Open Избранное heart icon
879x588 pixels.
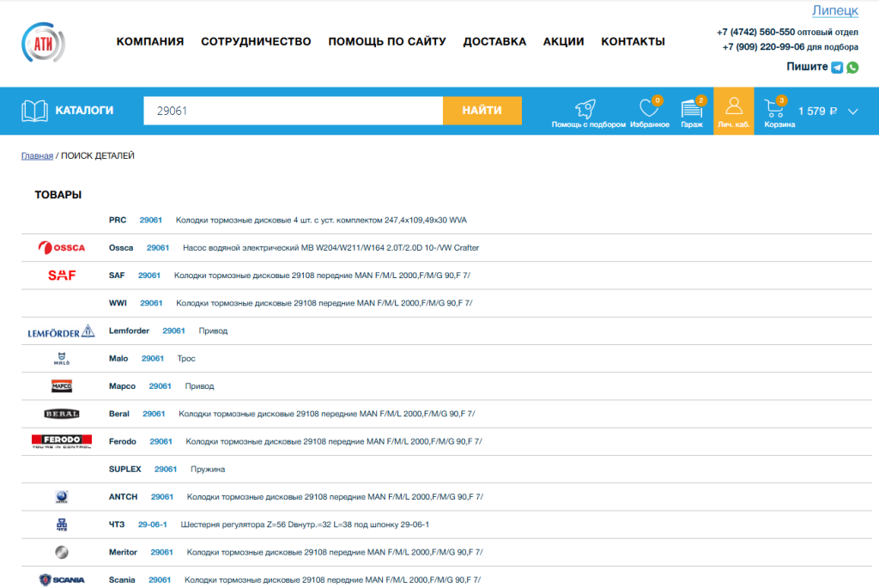pos(649,109)
